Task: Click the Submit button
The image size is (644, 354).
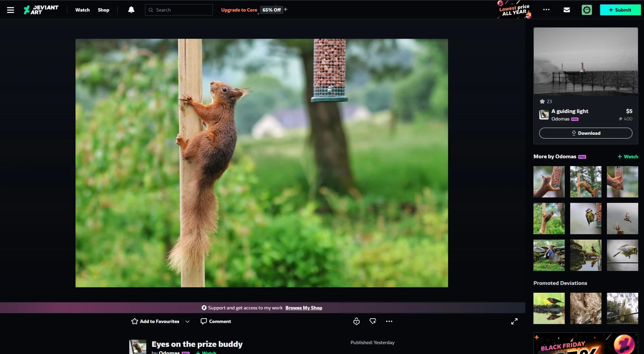Action: pyautogui.click(x=620, y=10)
